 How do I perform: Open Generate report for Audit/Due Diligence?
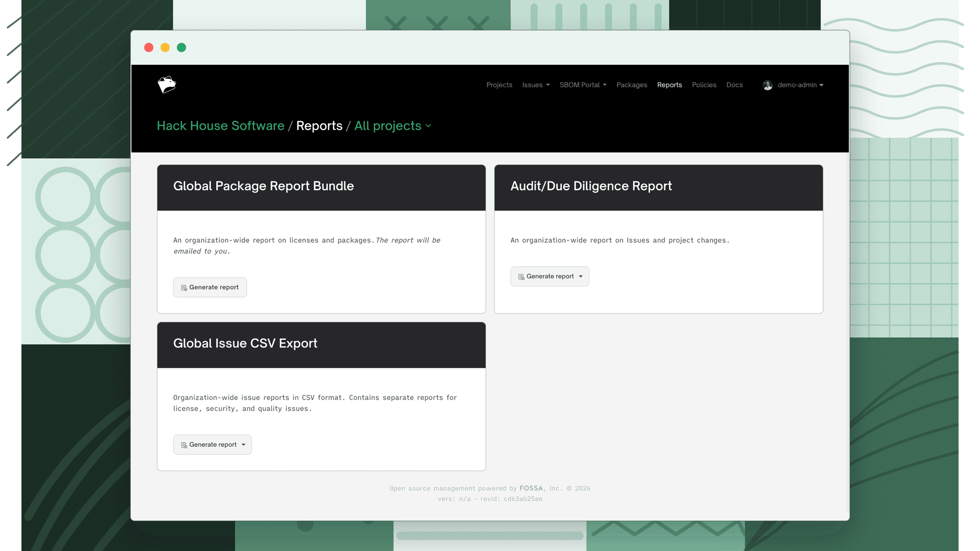point(550,277)
